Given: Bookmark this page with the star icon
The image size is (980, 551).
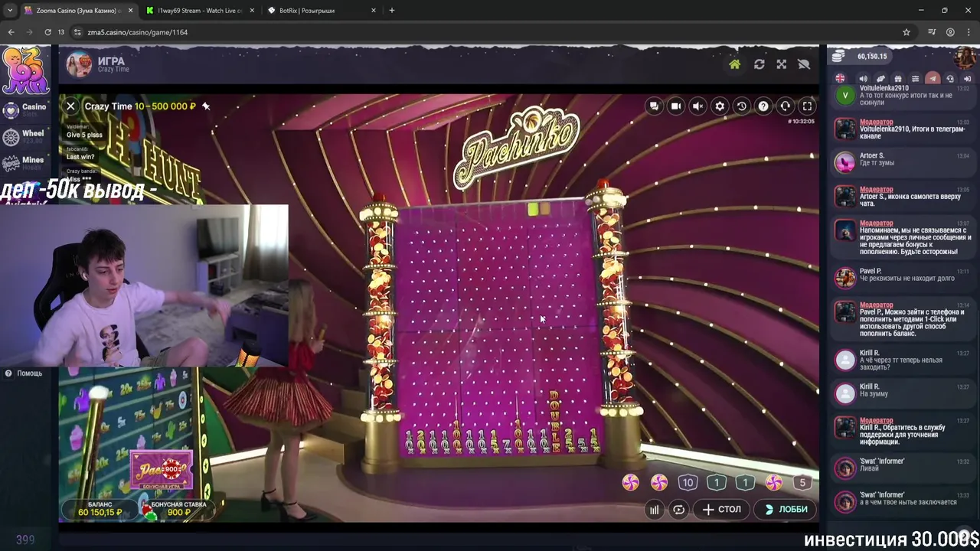Looking at the screenshot, I should [906, 32].
